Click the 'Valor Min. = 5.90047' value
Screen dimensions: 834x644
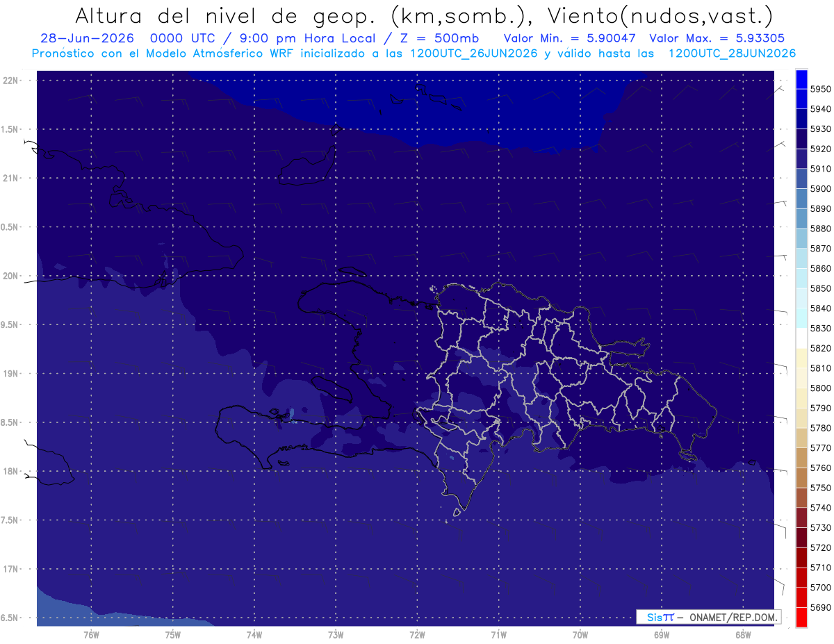tap(570, 38)
